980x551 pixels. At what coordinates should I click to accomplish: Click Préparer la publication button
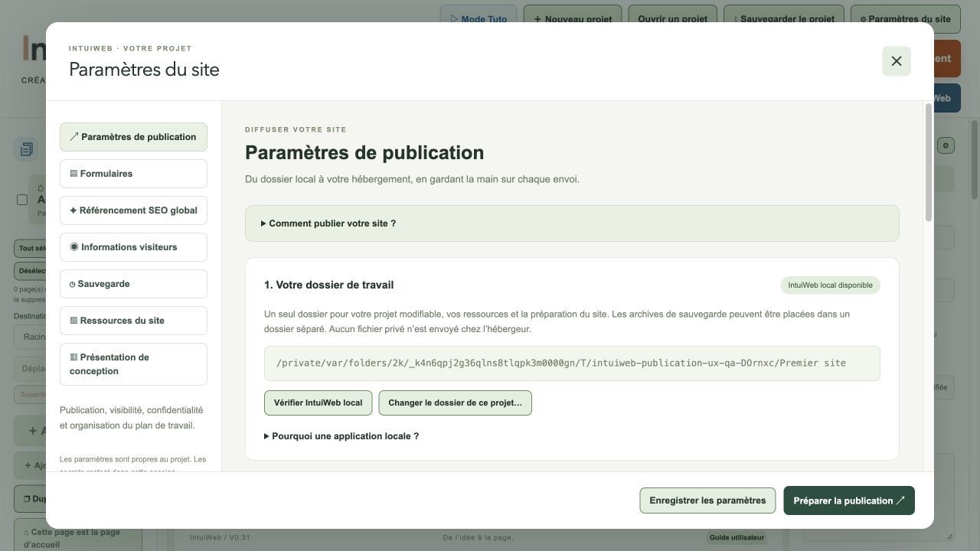[849, 500]
